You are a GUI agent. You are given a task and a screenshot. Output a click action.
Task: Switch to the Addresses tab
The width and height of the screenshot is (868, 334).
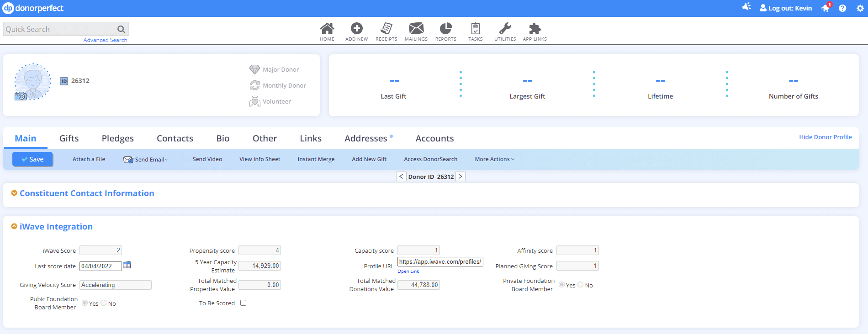tap(366, 138)
